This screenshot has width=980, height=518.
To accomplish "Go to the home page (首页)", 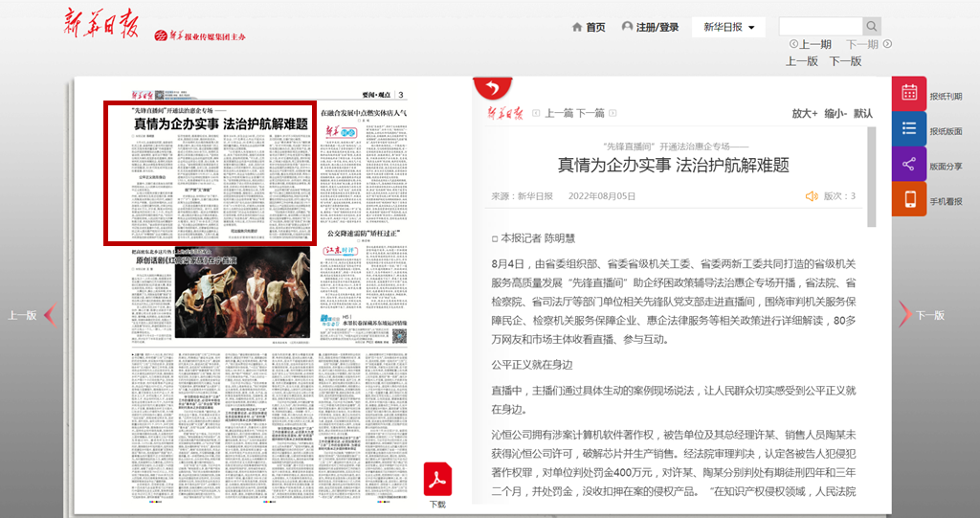I will coord(588,27).
